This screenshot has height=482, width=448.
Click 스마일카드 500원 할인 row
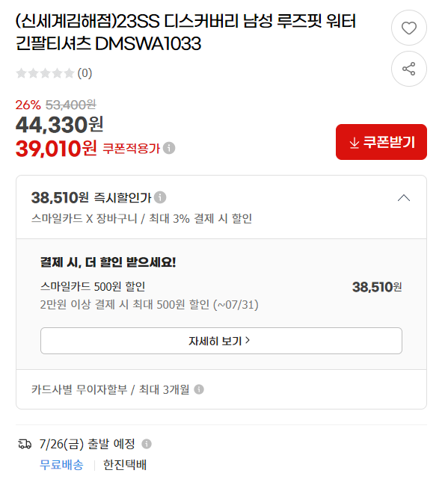point(221,287)
